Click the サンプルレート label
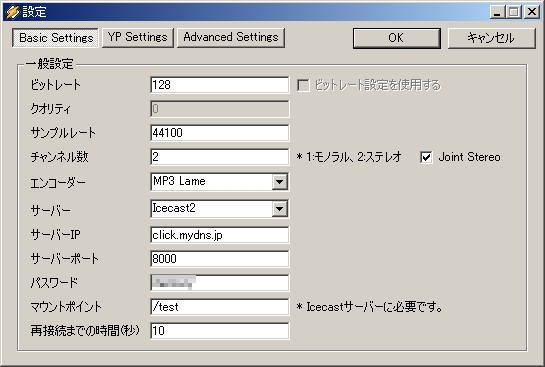Viewport: 545px width, 367px height. click(x=63, y=133)
